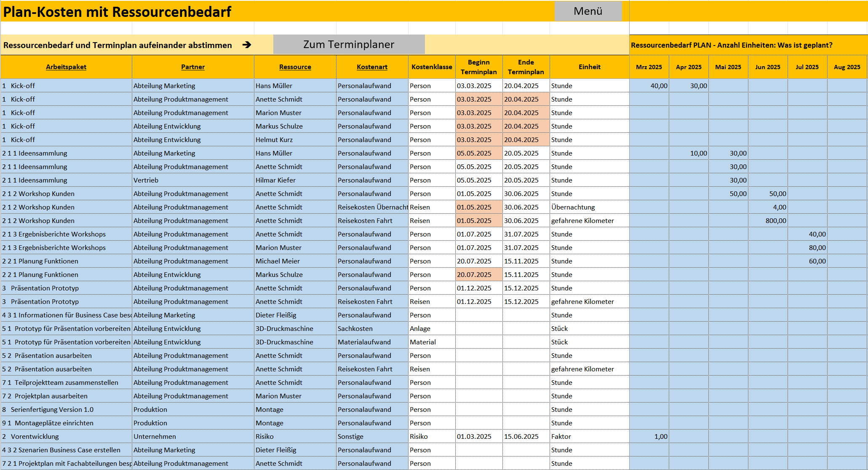This screenshot has width=868, height=470.
Task: Select the 'Plan-Kosten mit Ressourcenbedarf' title
Action: click(117, 11)
